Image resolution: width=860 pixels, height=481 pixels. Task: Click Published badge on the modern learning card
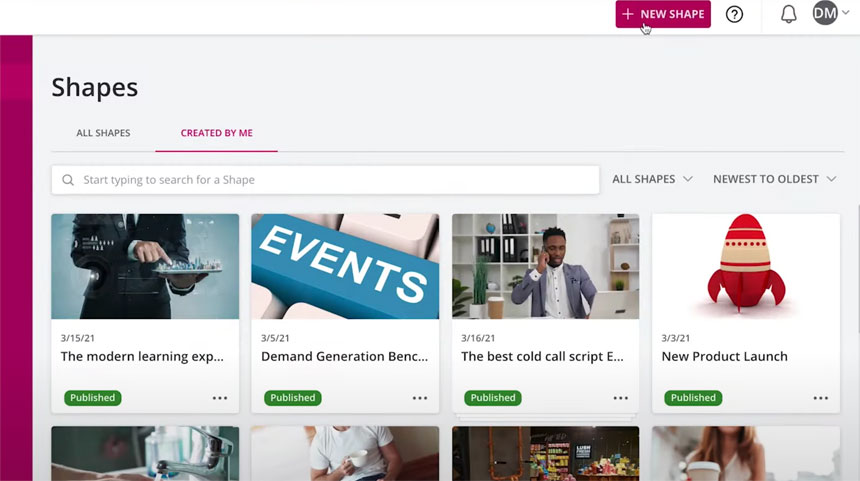tap(93, 398)
